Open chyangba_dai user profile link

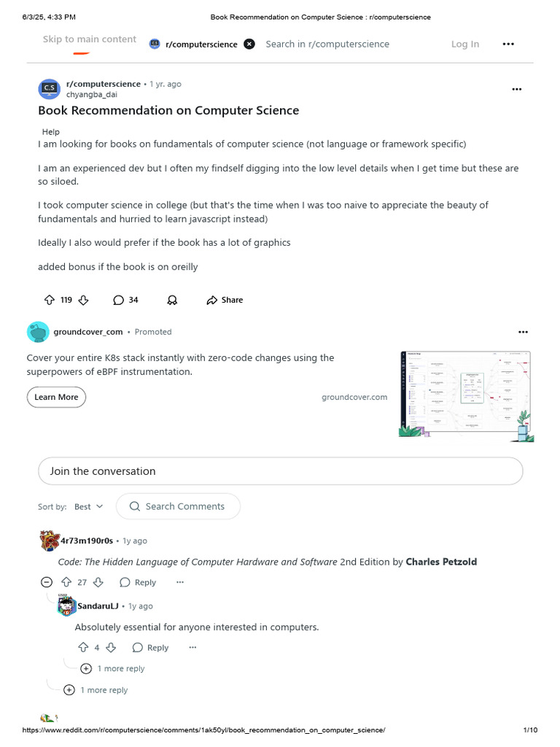coord(92,94)
